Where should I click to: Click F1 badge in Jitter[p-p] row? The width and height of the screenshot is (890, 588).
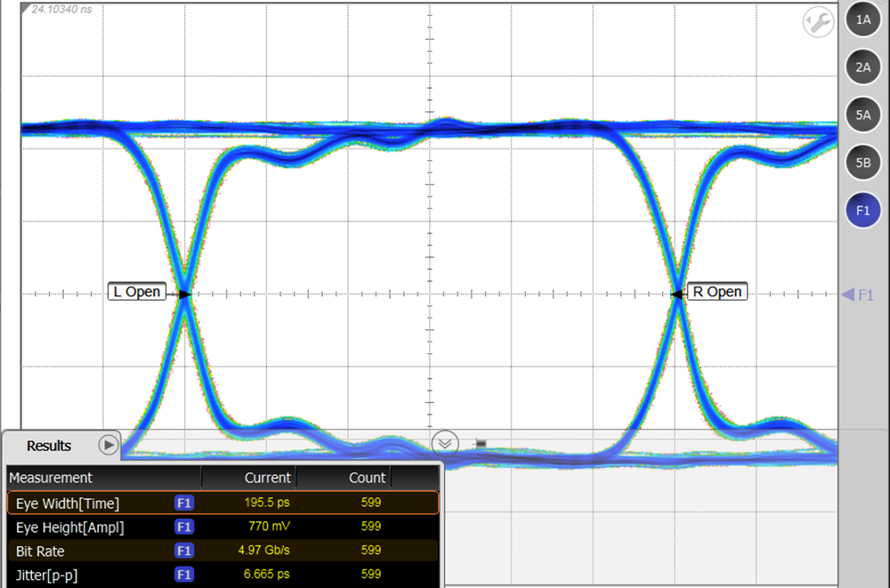click(184, 576)
